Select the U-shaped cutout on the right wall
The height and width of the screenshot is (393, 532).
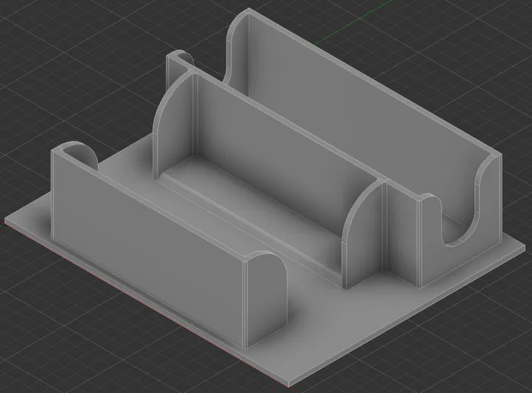461,218
